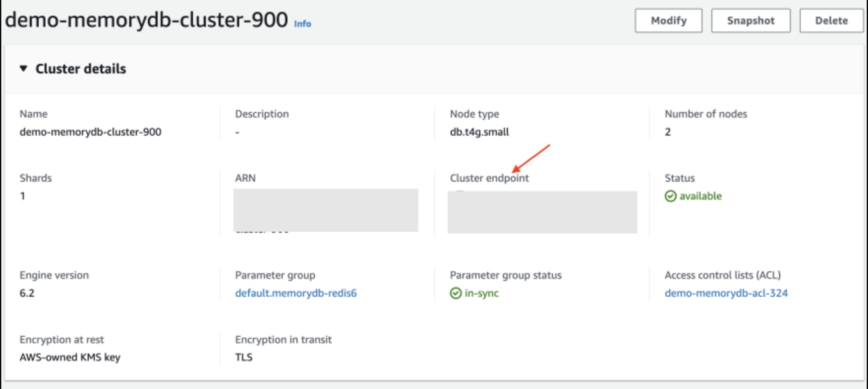
Task: Click the TLS encryption in transit value
Action: (244, 358)
